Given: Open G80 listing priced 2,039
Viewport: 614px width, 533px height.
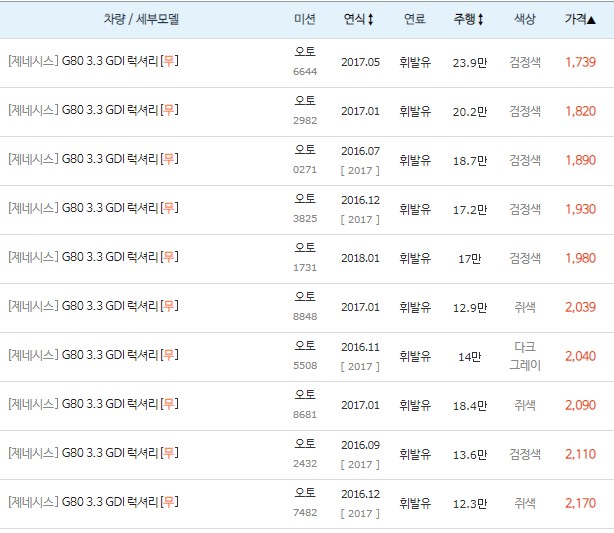Looking at the screenshot, I should tap(93, 305).
